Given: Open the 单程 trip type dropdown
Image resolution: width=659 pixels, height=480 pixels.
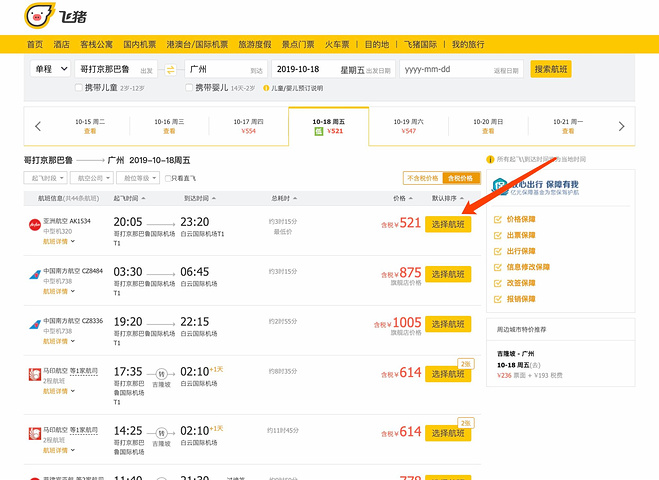Looking at the screenshot, I should (x=48, y=69).
